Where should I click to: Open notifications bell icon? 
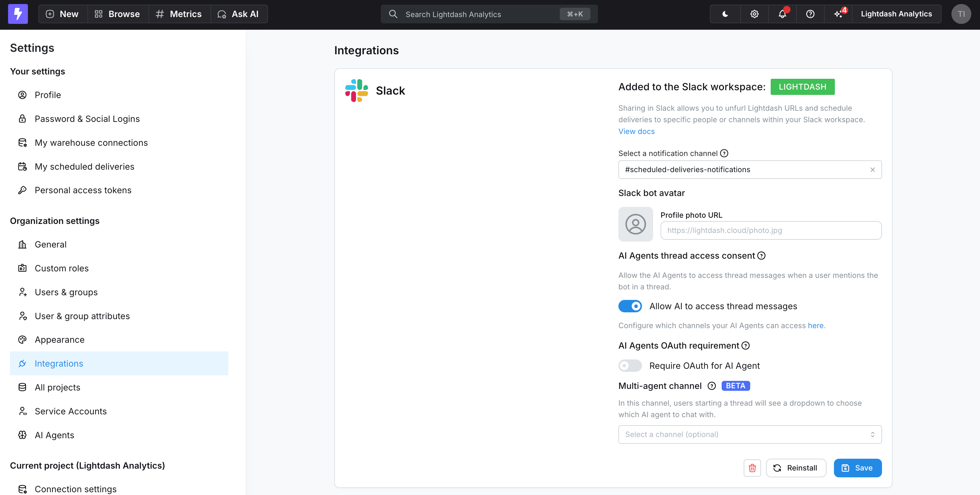point(782,14)
